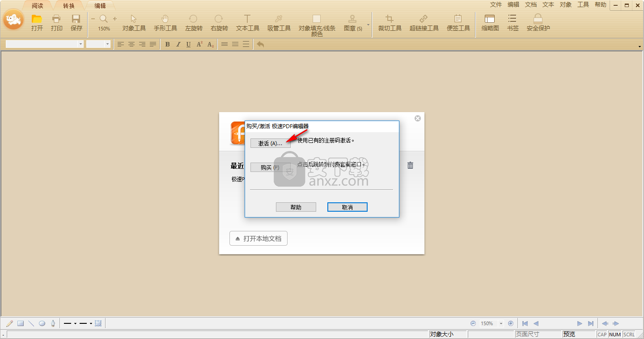644x339 pixels.
Task: Click the 打印 print icon
Action: pos(56,22)
